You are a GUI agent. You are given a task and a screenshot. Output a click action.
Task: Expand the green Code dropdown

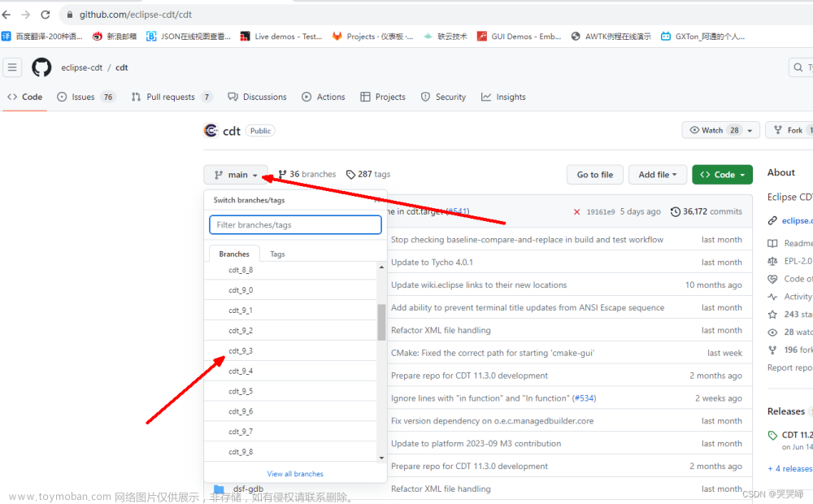pos(722,175)
